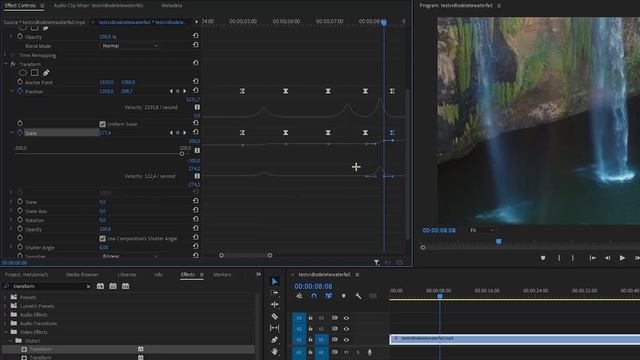The height and width of the screenshot is (360, 640).
Task: Toggle Linked Selection in the timeline
Action: tap(329, 296)
